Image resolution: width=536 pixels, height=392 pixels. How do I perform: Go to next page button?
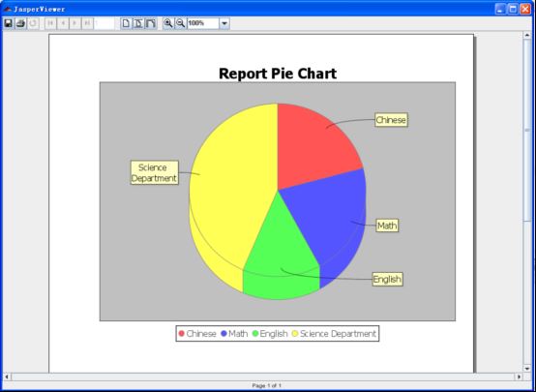point(74,23)
